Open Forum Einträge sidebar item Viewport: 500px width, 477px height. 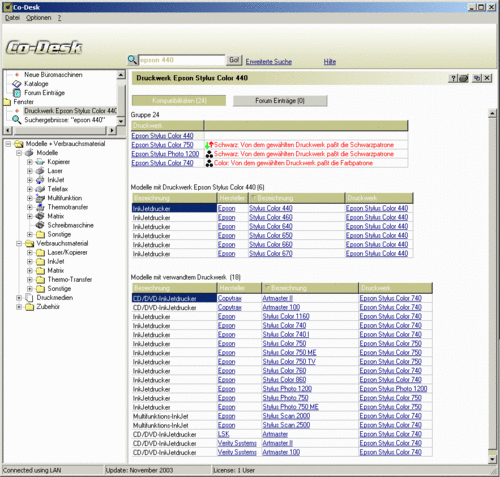pos(44,93)
